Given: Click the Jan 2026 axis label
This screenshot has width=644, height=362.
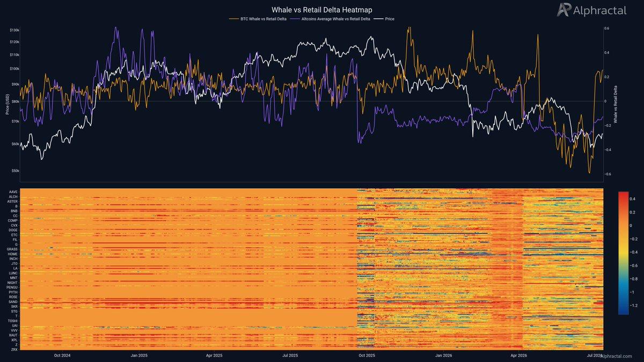Looking at the screenshot, I should point(444,356).
